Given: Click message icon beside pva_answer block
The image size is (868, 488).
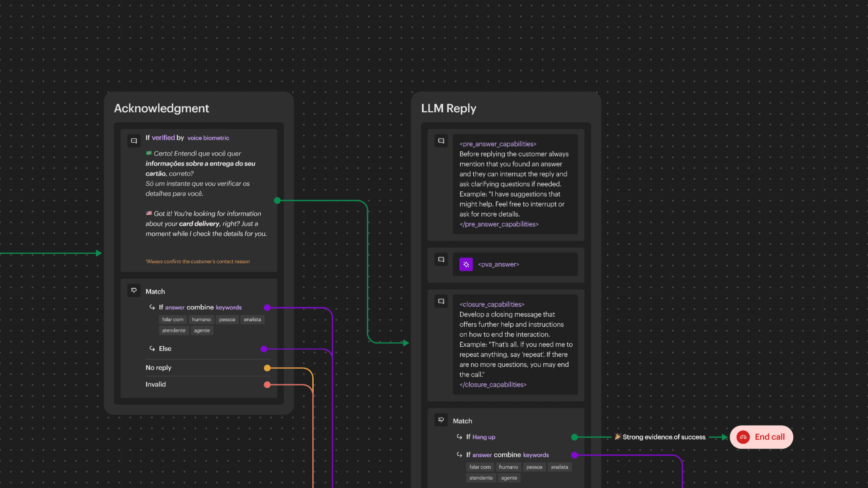Looking at the screenshot, I should click(x=441, y=259).
